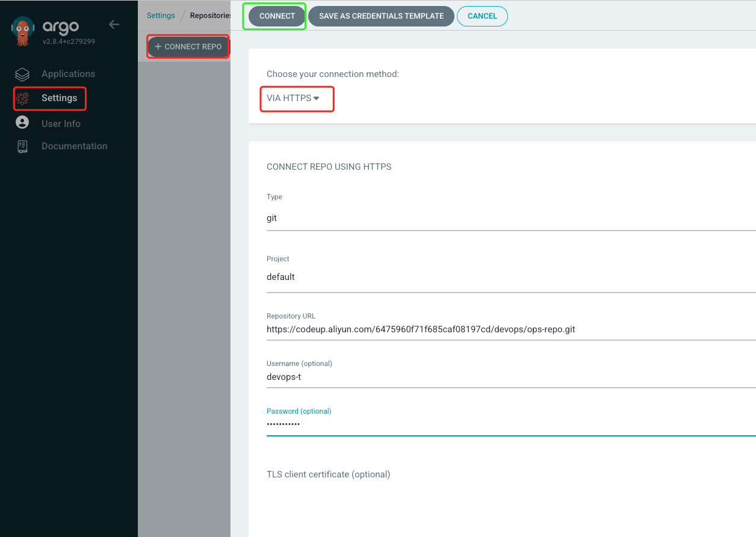The height and width of the screenshot is (537, 756).
Task: Click the version text v2.8.4+c279299
Action: pyautogui.click(x=68, y=42)
